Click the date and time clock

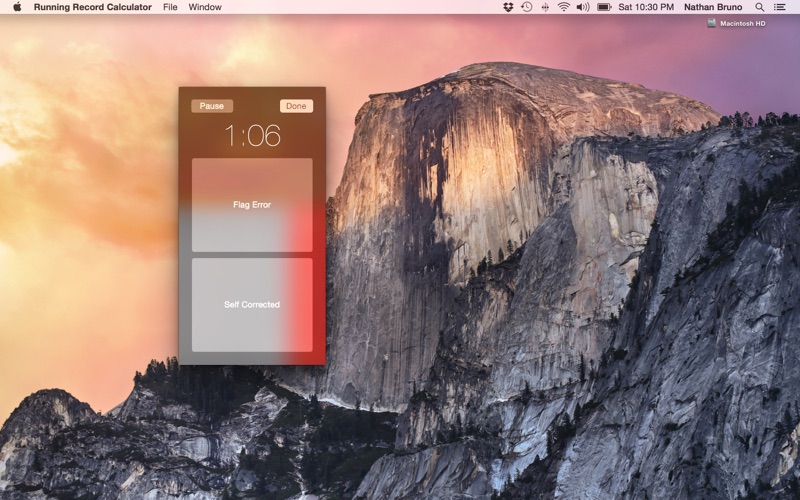646,7
